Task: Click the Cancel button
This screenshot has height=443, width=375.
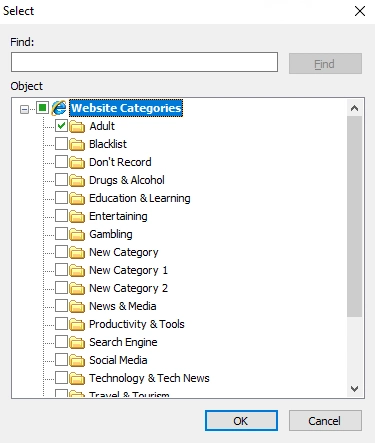Action: click(x=325, y=421)
